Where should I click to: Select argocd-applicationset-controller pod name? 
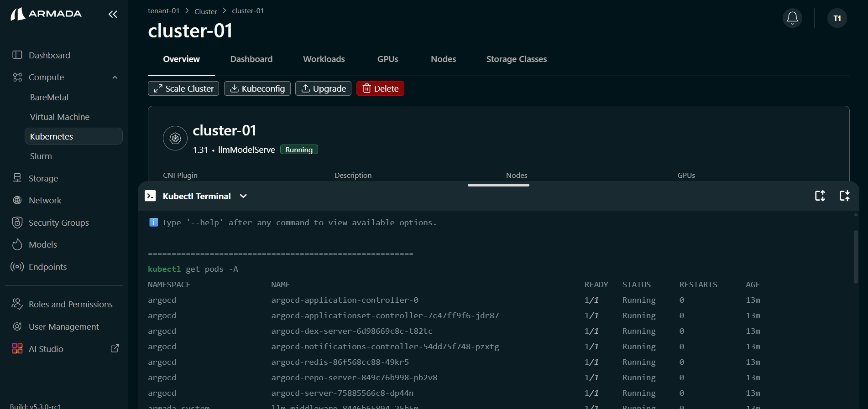(385, 316)
